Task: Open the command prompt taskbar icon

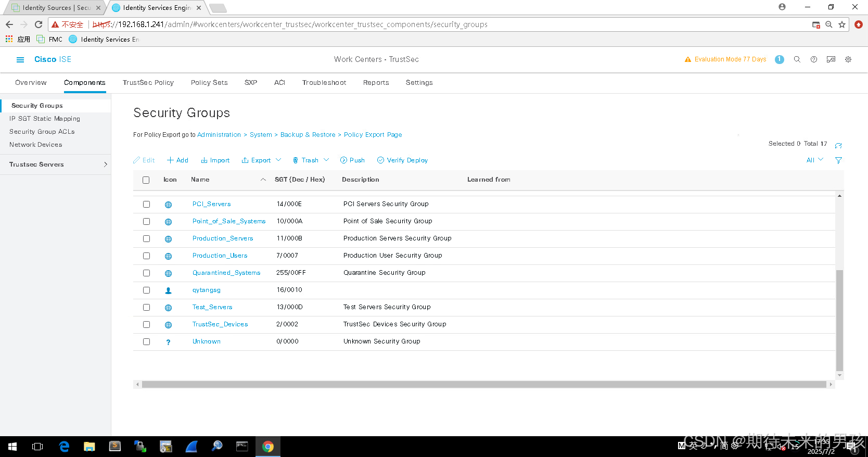Action: pyautogui.click(x=242, y=447)
